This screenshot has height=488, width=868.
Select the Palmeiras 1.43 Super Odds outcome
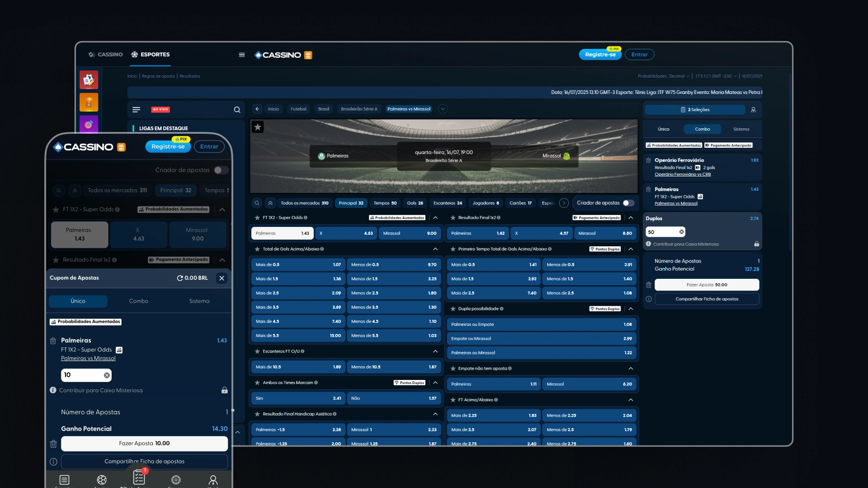tap(282, 233)
